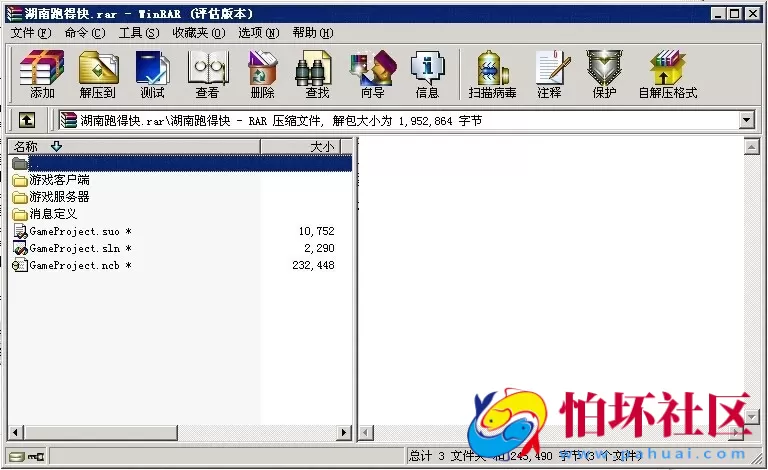Open the 自解压格式 SFX icon
Image resolution: width=768 pixels, height=470 pixels.
(x=667, y=74)
